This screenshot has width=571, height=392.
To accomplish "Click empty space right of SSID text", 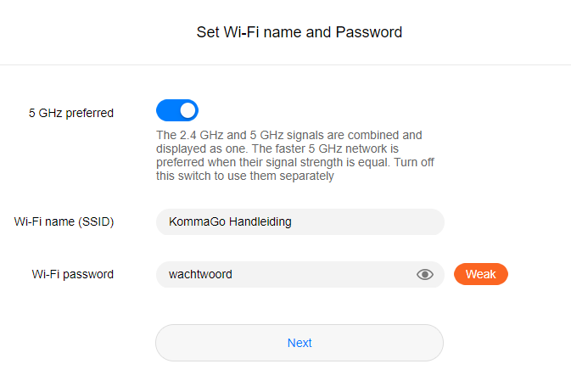I will point(373,222).
